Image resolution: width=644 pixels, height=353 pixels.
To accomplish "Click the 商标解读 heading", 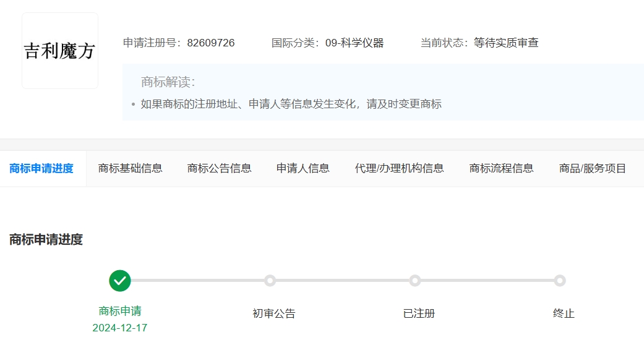I will 168,82.
